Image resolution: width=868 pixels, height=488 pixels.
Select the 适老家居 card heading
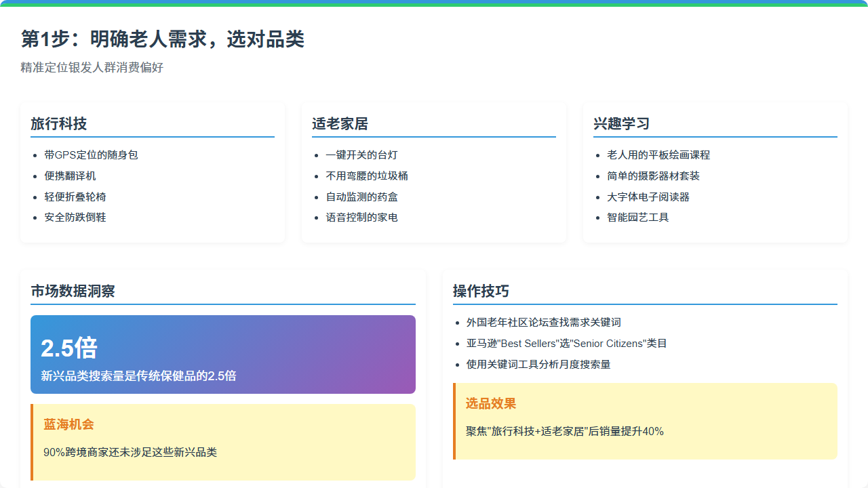pos(340,123)
